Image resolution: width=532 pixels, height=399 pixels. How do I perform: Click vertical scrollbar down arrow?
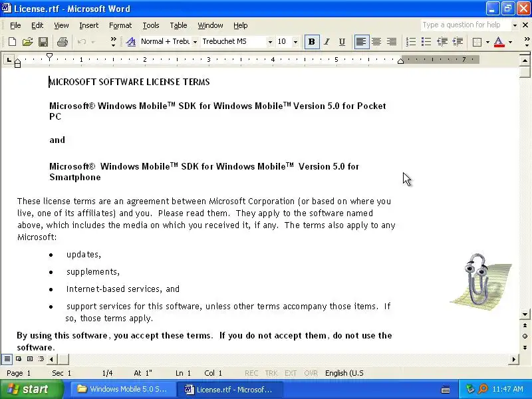[525, 314]
